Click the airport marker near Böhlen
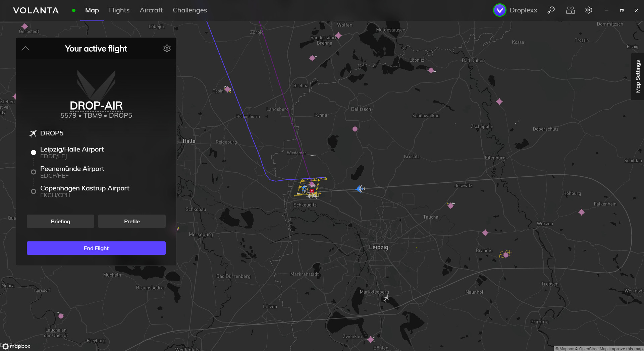Screen dimensions: 644x351 click(x=371, y=340)
